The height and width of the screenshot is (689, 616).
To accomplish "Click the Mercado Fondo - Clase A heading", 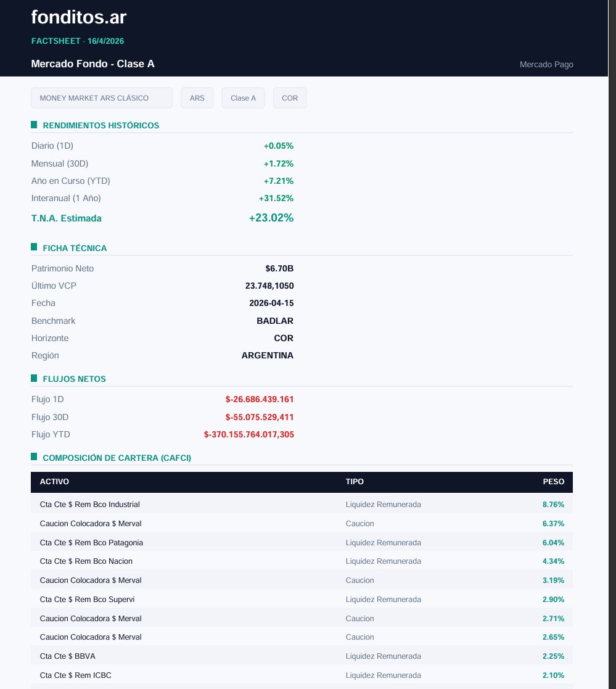I will pyautogui.click(x=92, y=64).
